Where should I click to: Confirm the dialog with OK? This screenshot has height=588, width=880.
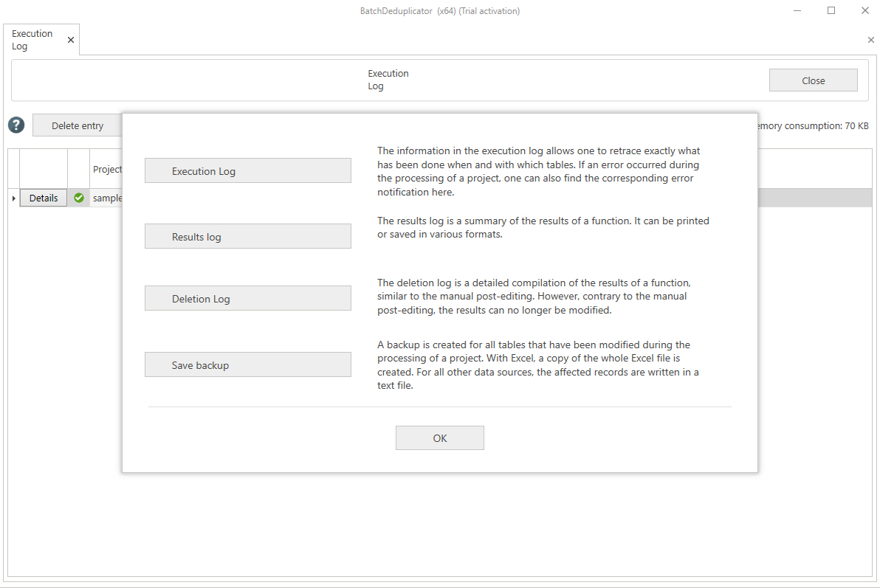439,437
